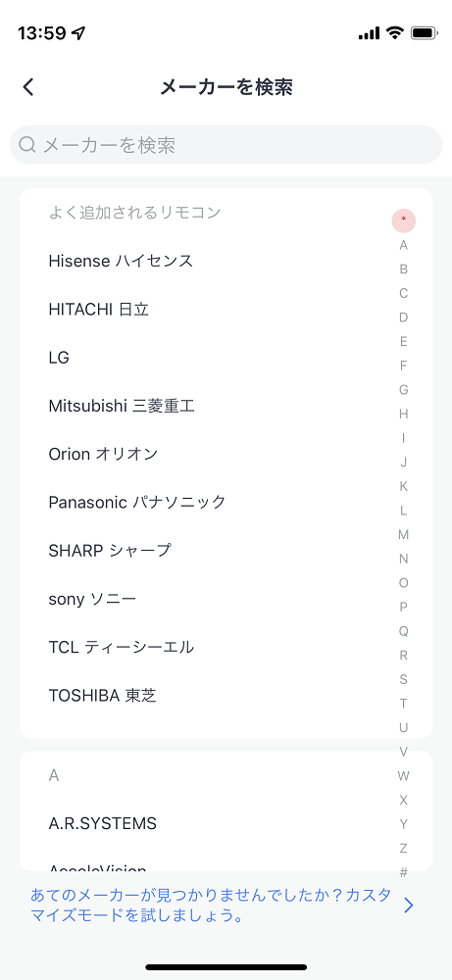Jump to letter M in index
The image size is (452, 980).
click(404, 534)
